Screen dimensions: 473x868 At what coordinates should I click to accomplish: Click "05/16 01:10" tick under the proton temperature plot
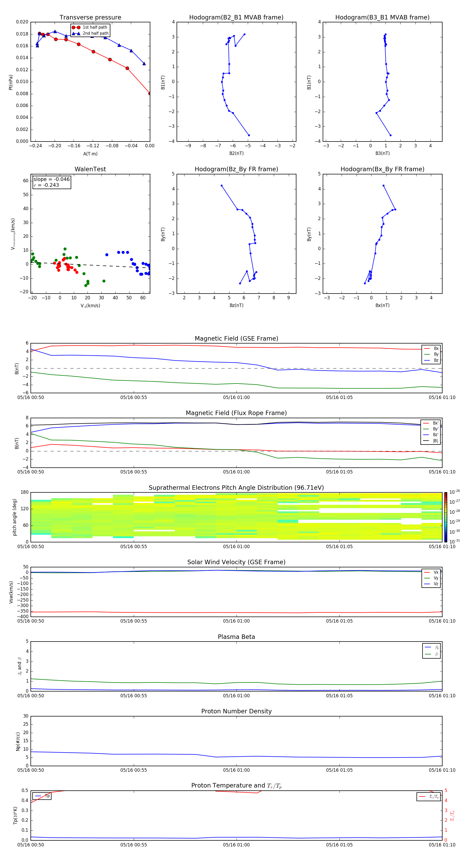click(x=442, y=845)
